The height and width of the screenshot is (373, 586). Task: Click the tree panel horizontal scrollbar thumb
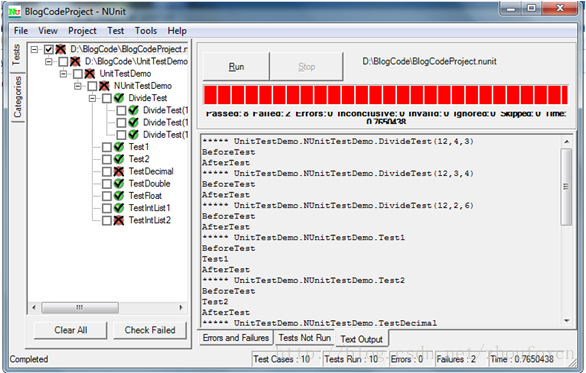[80, 308]
